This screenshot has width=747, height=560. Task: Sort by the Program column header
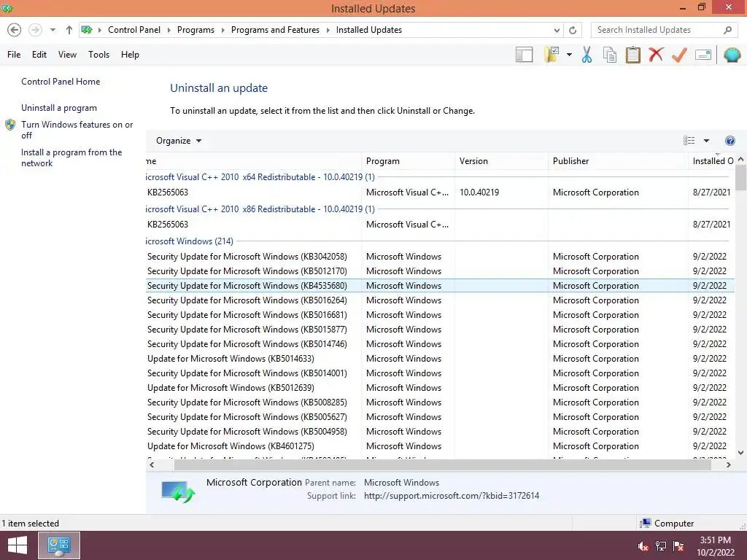coord(409,161)
